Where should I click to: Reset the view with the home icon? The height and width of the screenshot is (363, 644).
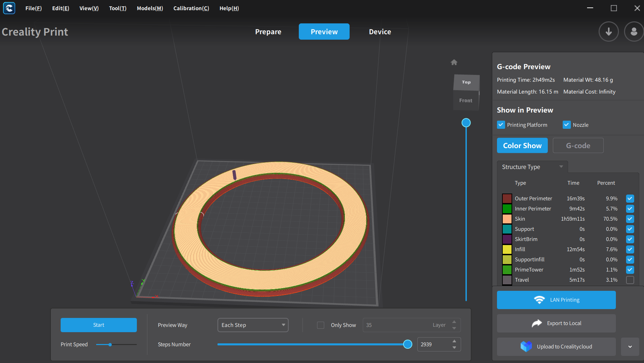(x=454, y=62)
